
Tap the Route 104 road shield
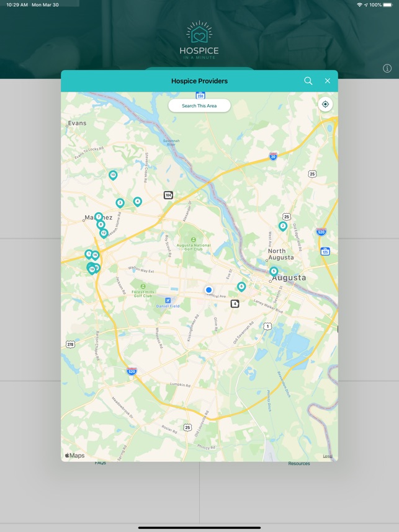(x=168, y=195)
